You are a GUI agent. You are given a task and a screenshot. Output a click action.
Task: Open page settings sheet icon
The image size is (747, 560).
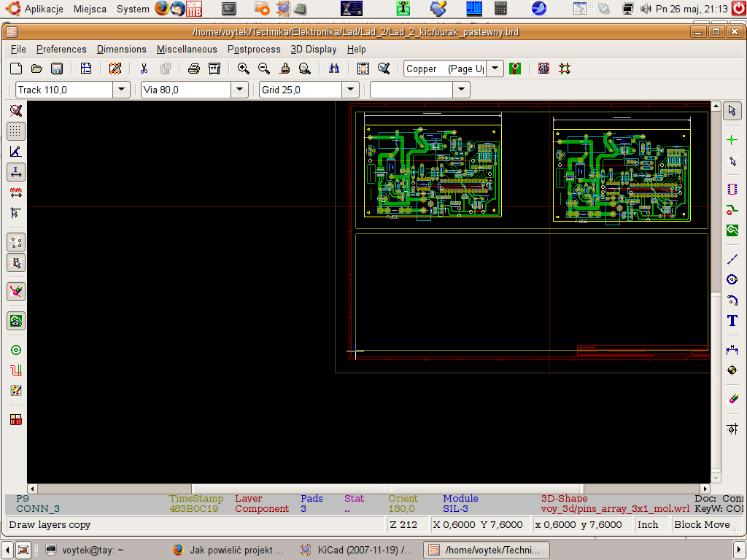(x=86, y=69)
